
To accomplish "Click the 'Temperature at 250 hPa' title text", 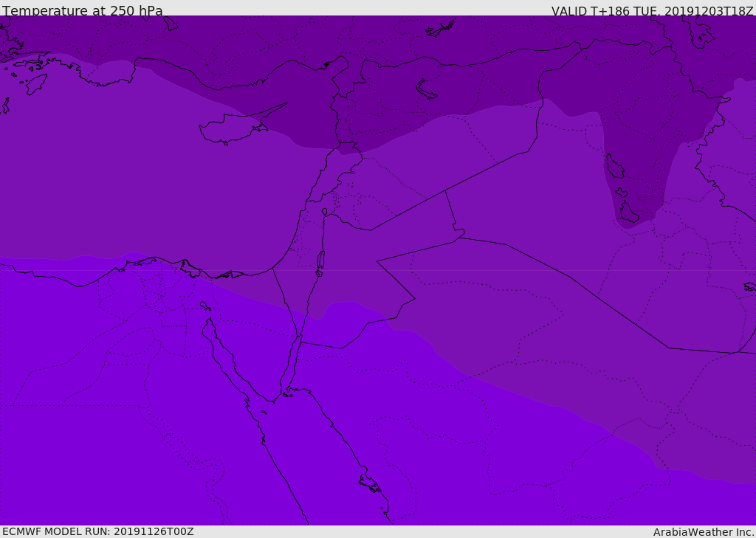I will [x=83, y=10].
